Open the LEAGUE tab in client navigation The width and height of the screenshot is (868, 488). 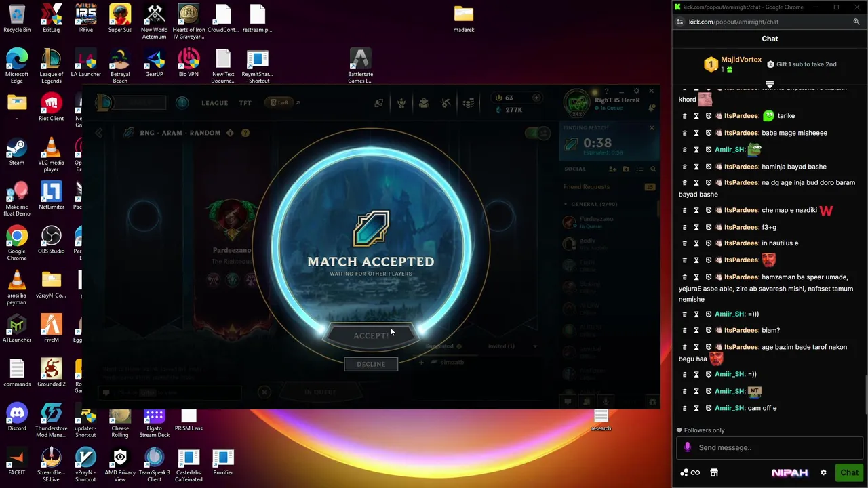[x=214, y=103]
